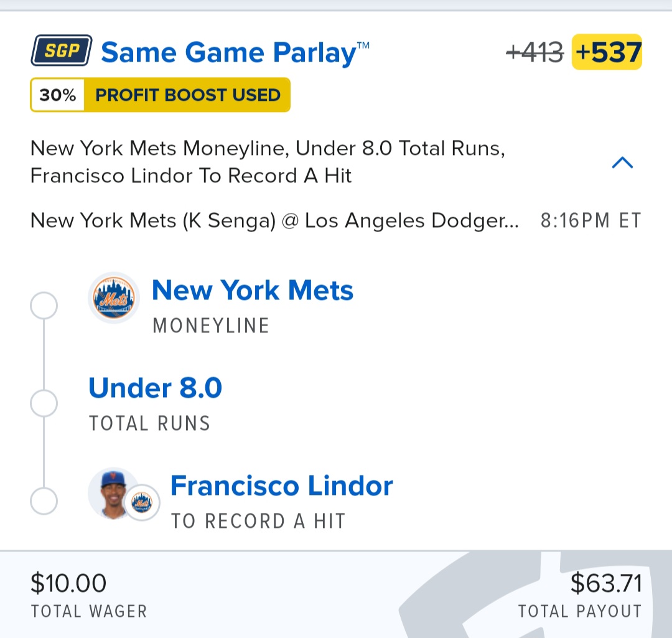This screenshot has height=638, width=672.
Task: Open the Same Game Parlay title
Action: (235, 52)
